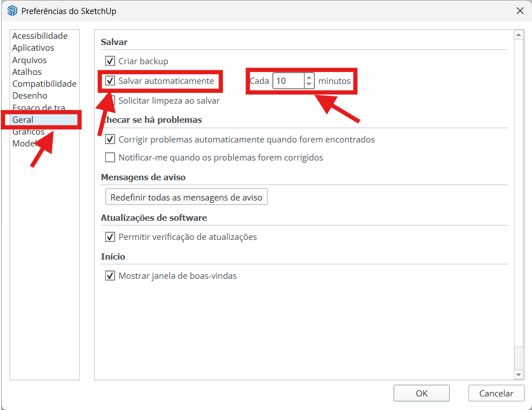The width and height of the screenshot is (532, 410).
Task: Click the Cancelar button
Action: [x=496, y=393]
